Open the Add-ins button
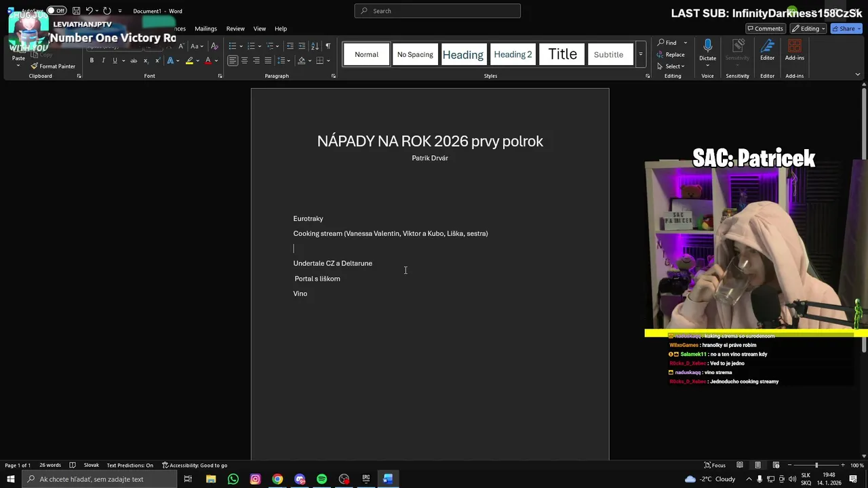Viewport: 868px width, 488px height. 795,49
